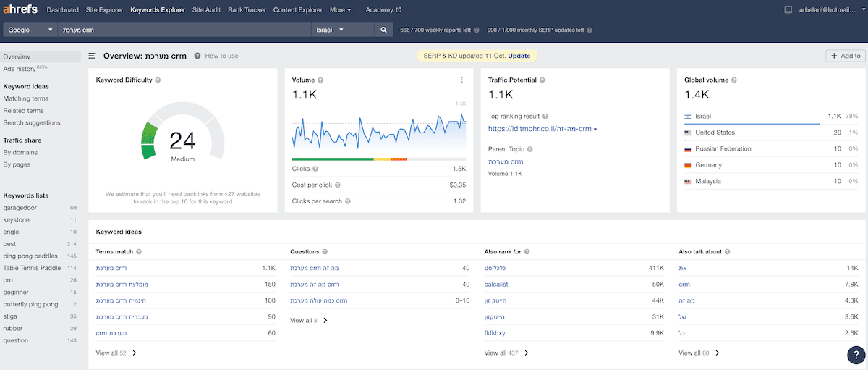Go to Site Explorer
The height and width of the screenshot is (370, 868).
coord(104,10)
